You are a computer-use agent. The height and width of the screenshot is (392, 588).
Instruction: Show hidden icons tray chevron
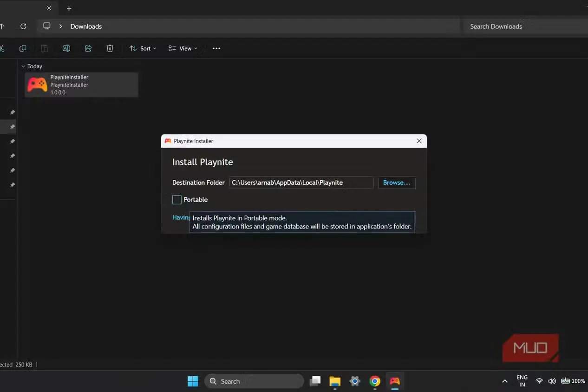[505, 381]
